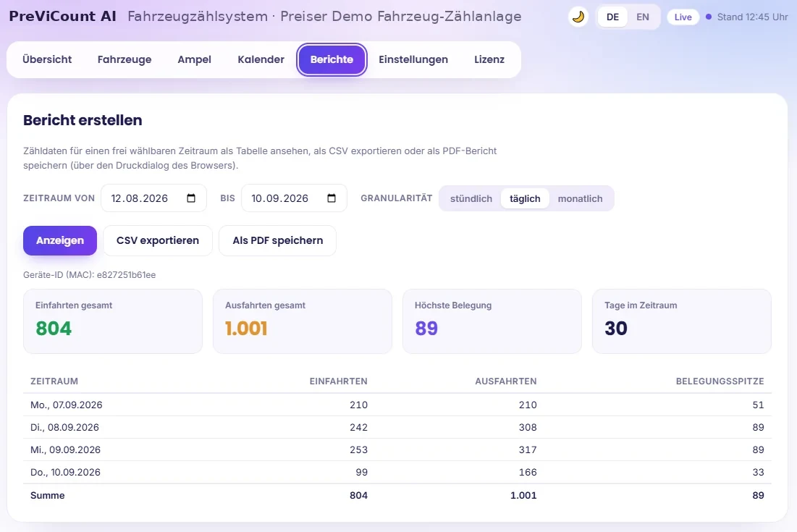Click the Zeitraum von date field

pos(153,198)
